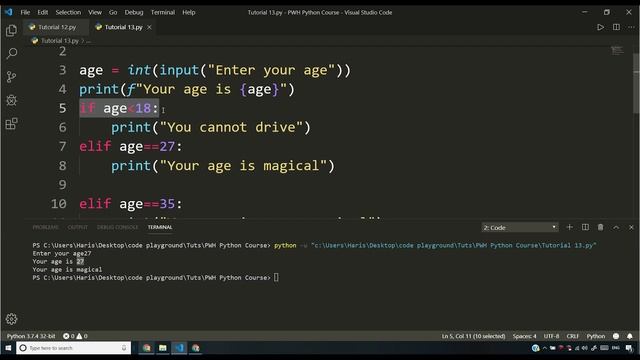Screen dimensions: 640x360
Task: Open the Edit menu
Action: coord(42,12)
